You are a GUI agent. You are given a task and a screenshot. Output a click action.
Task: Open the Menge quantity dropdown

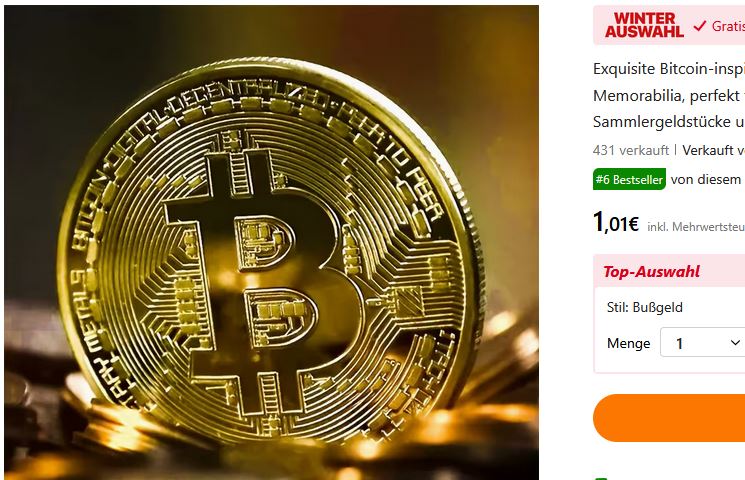coord(702,342)
